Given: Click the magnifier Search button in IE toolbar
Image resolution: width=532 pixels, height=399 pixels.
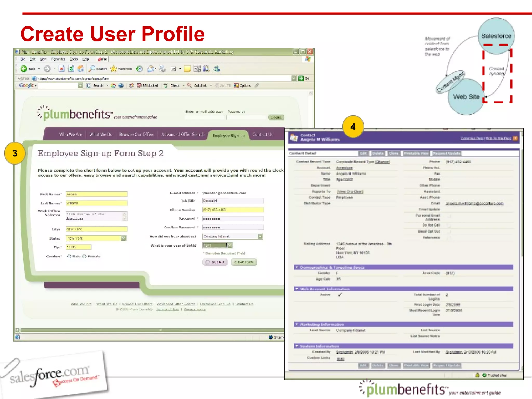Looking at the screenshot, I should [x=97, y=69].
